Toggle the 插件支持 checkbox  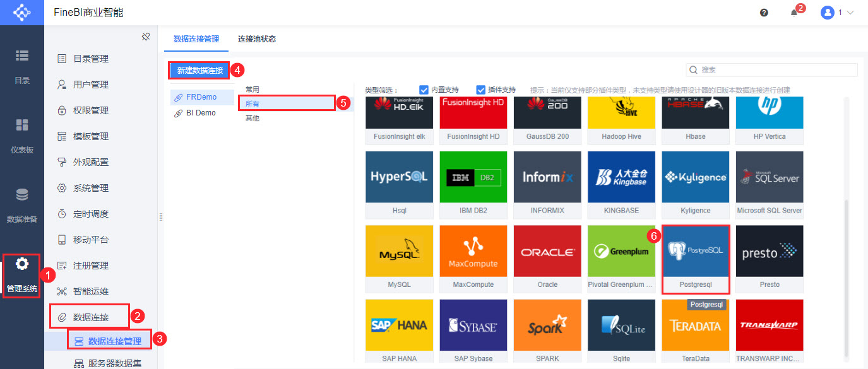[x=481, y=90]
